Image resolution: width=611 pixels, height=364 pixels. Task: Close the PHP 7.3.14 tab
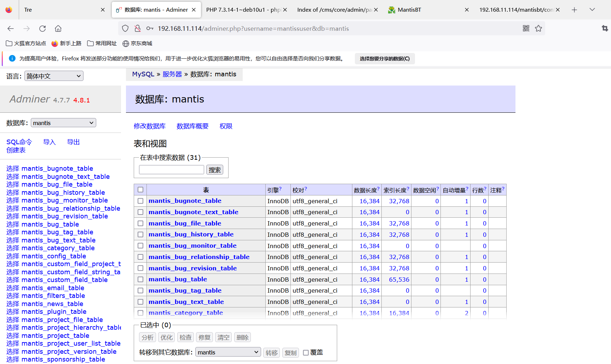(285, 10)
